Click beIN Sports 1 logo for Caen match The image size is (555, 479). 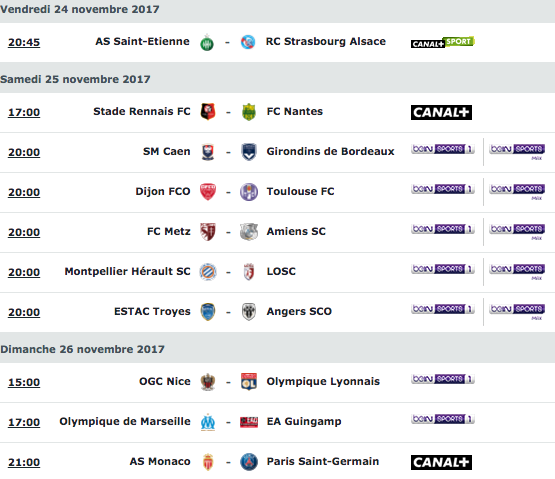coord(443,149)
